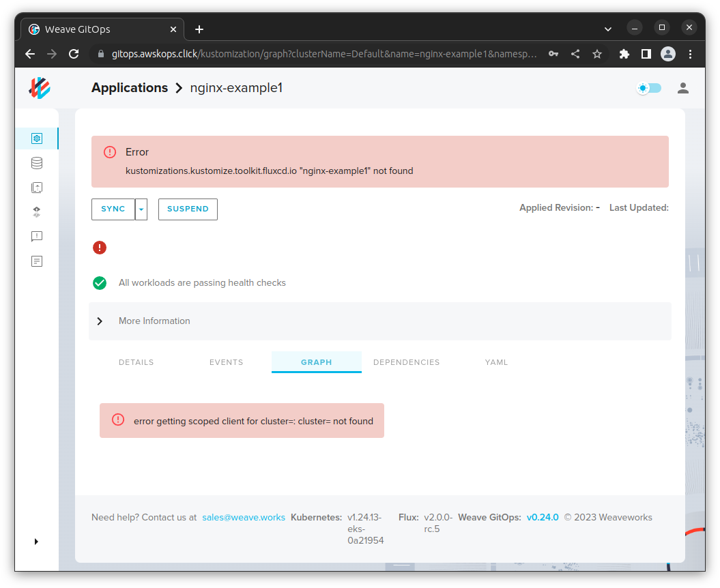720x588 pixels.
Task: Reload the current page
Action: point(74,54)
